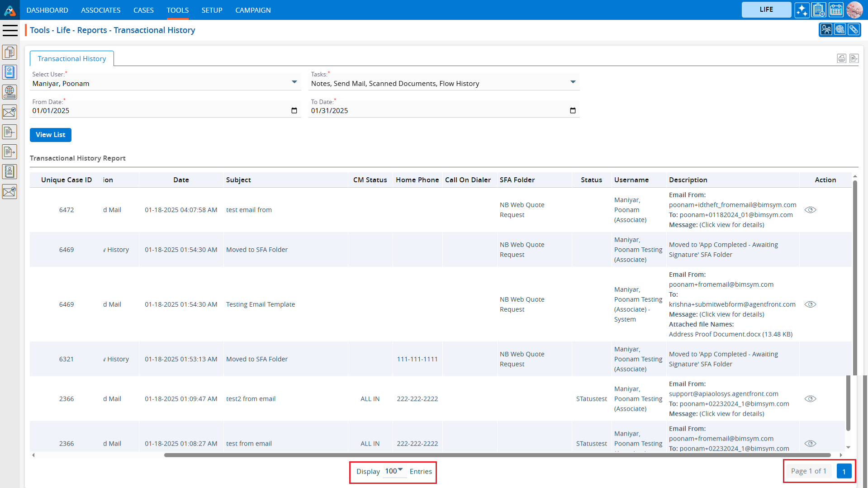
Task: Open the CASES menu
Action: pyautogui.click(x=143, y=10)
